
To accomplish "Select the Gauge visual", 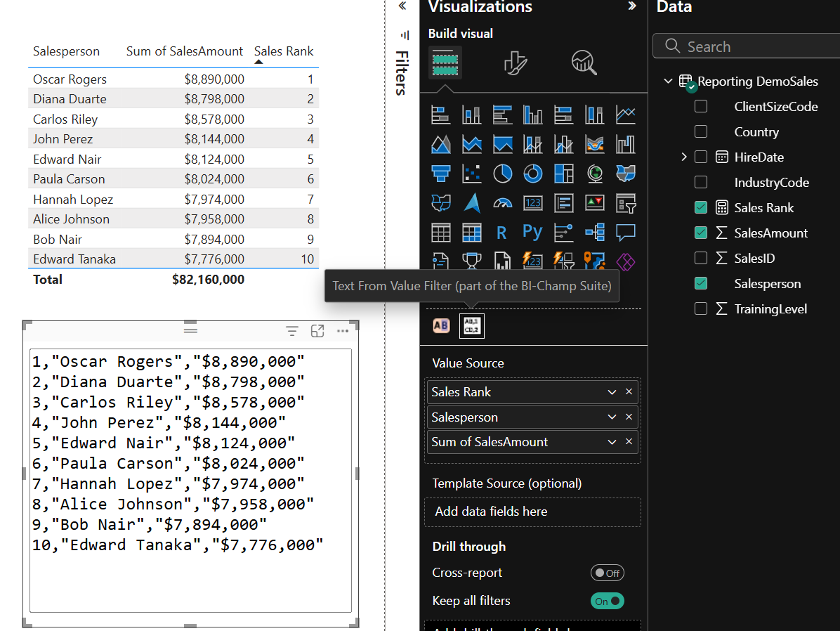I will click(502, 203).
